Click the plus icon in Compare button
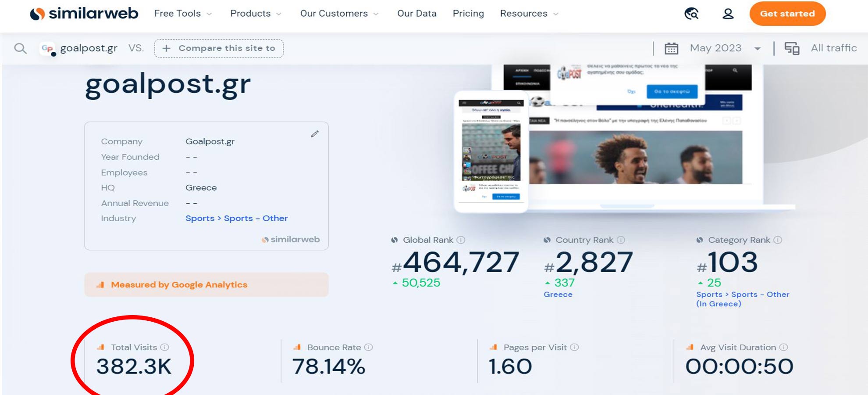This screenshot has height=395, width=868. point(166,48)
